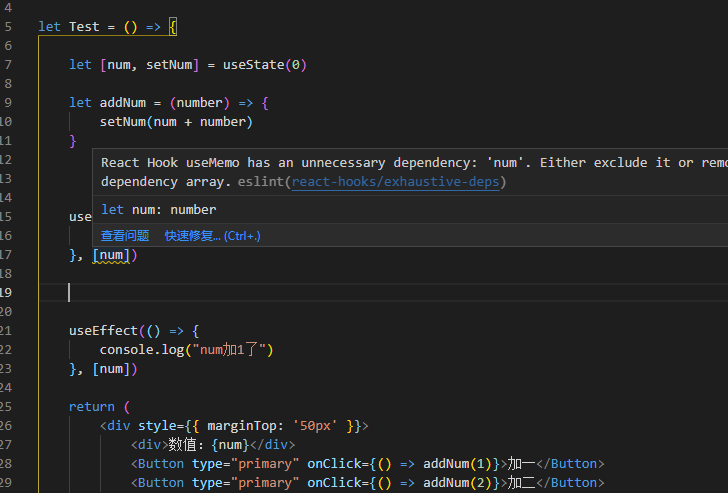Click the {num} expression in 数值 div
The width and height of the screenshot is (728, 493).
[230, 445]
